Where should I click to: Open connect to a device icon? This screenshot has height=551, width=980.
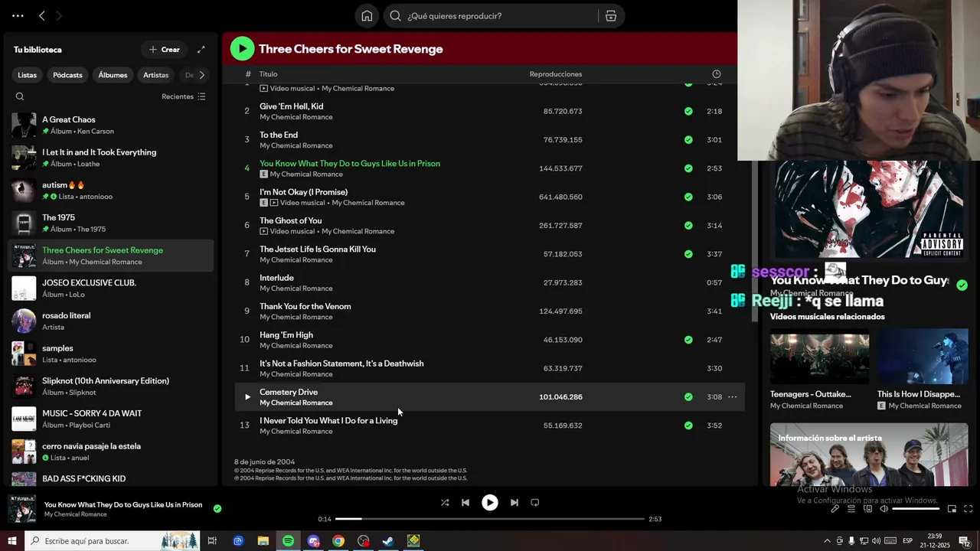click(x=867, y=509)
